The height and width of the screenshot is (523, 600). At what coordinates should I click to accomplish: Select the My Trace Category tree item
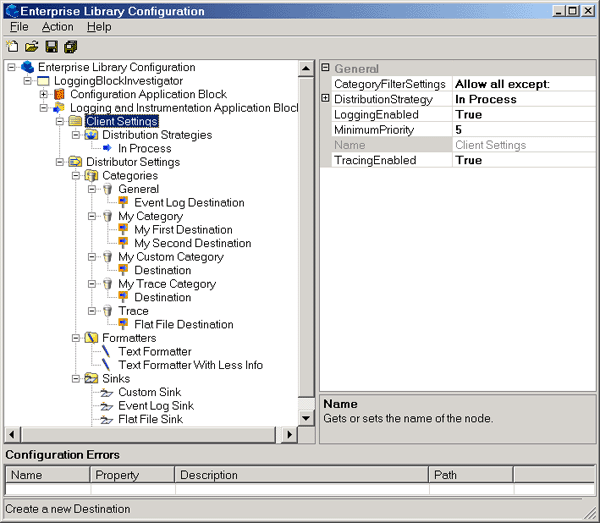click(167, 284)
